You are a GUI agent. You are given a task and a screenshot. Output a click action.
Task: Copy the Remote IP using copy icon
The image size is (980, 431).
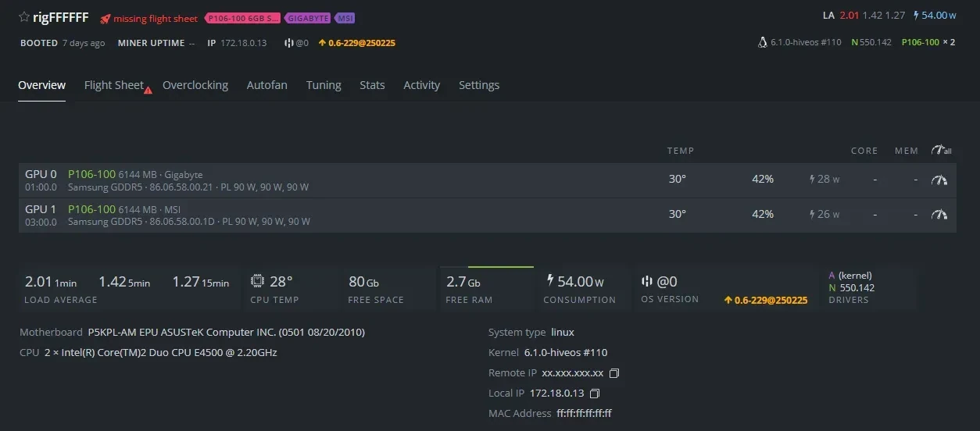tap(614, 373)
